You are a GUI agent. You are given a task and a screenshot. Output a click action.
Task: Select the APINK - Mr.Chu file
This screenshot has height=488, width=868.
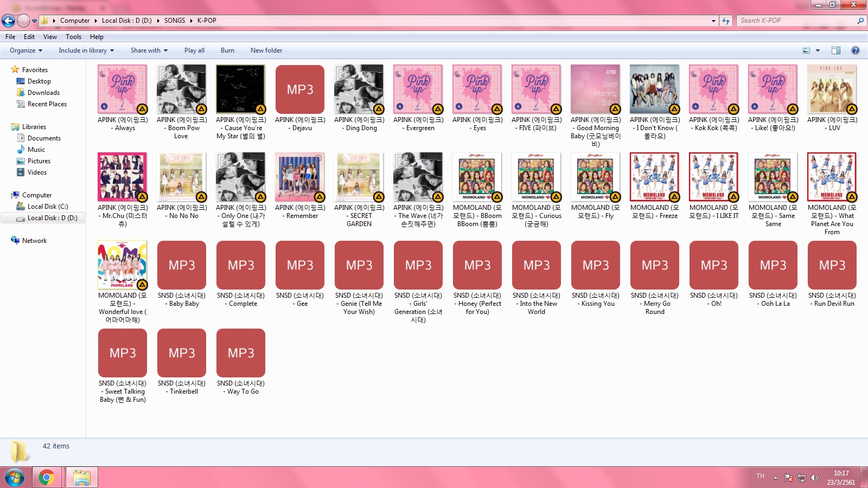[x=123, y=190]
